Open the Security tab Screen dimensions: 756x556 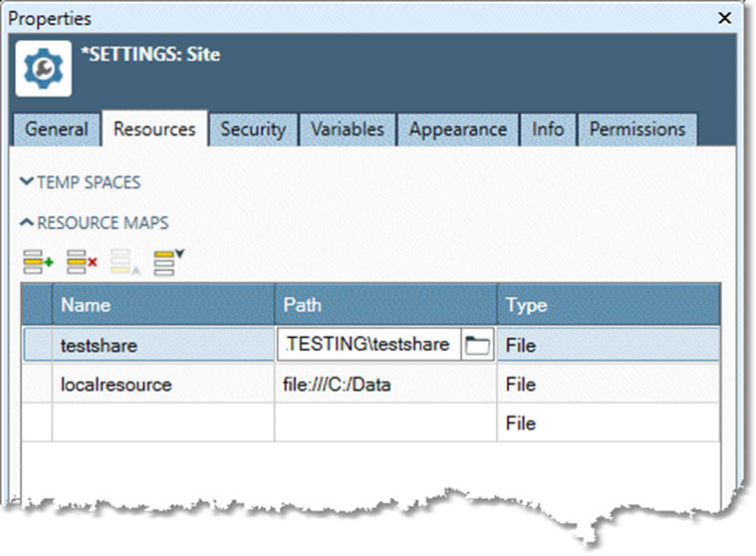pyautogui.click(x=253, y=130)
